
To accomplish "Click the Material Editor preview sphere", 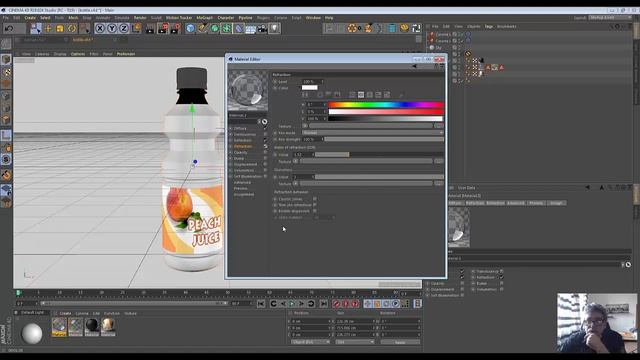I will [248, 91].
